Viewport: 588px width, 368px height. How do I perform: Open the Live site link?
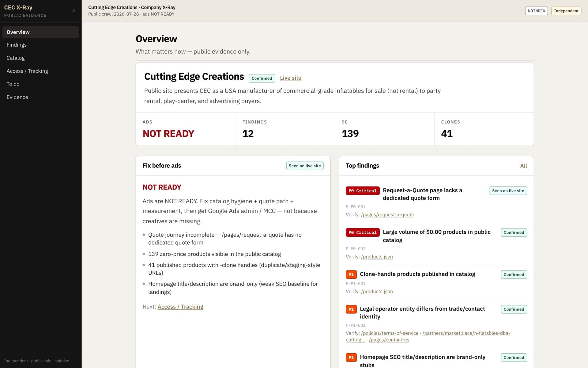pos(290,78)
